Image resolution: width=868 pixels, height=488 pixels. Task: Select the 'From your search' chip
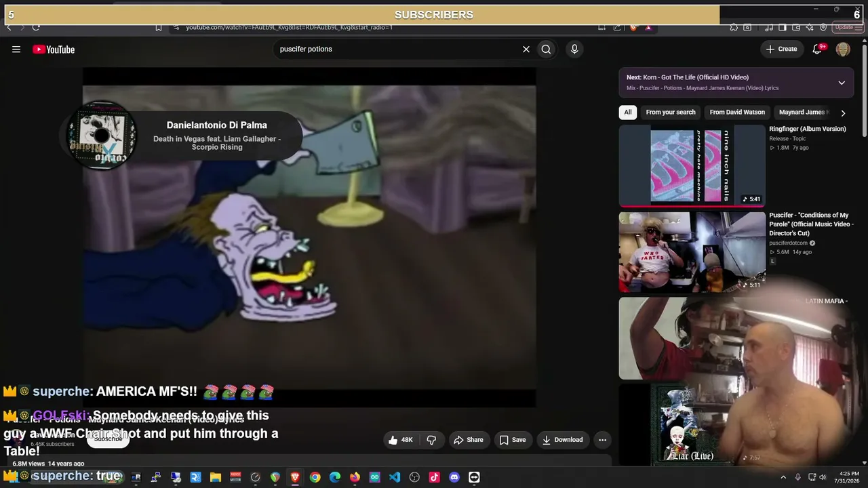pos(671,113)
